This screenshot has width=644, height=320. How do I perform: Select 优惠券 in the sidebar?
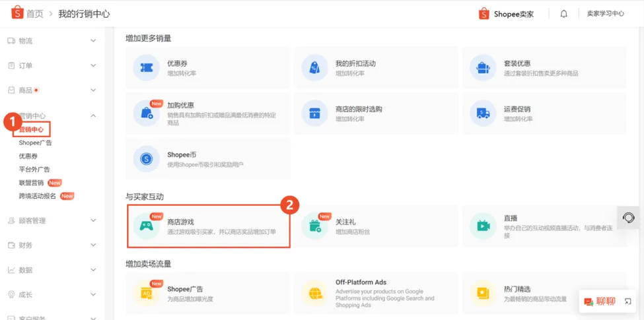pos(28,156)
